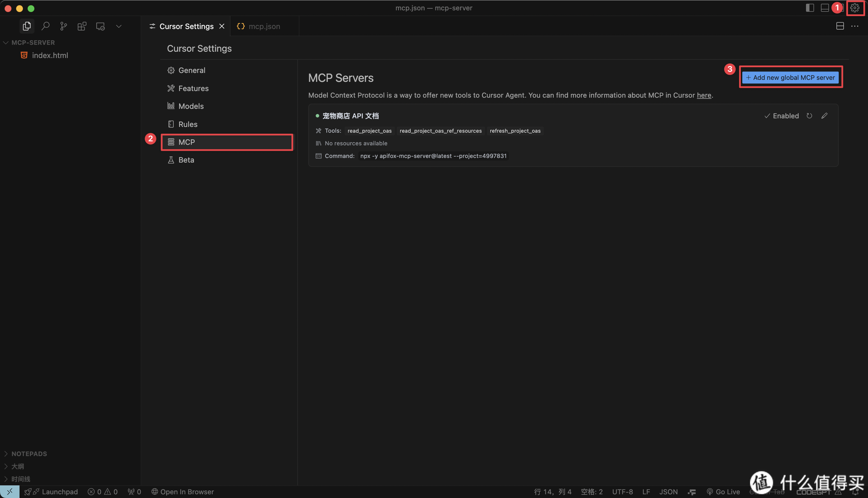Click Add new global MCP server
Image resolution: width=868 pixels, height=498 pixels.
(x=790, y=78)
